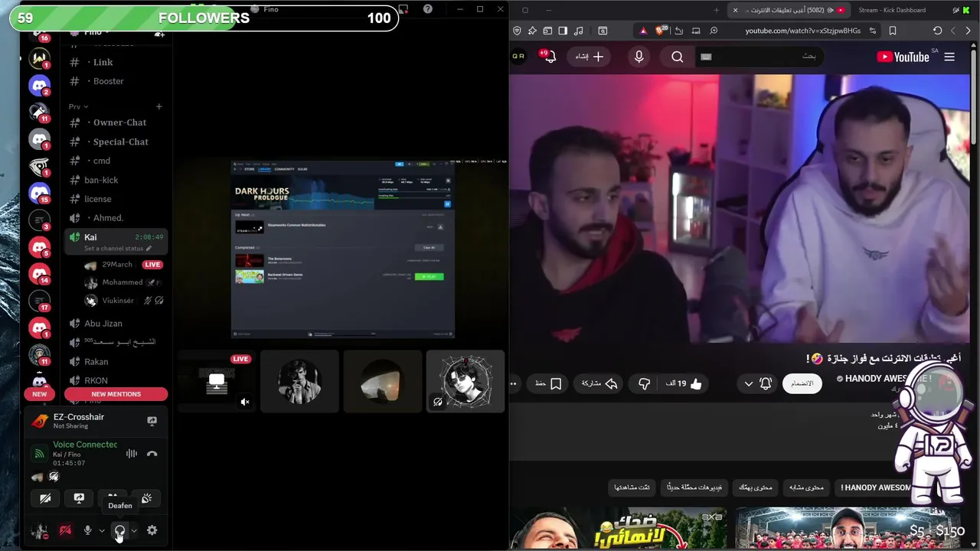The width and height of the screenshot is (980, 551).
Task: Bookmark this page in address bar
Action: (893, 31)
